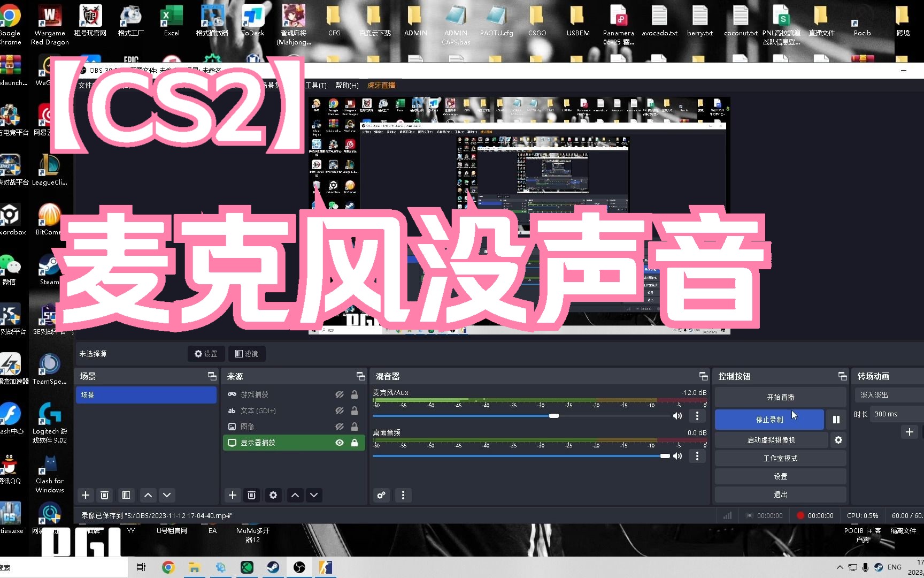Move scene up arrow
This screenshot has width=924, height=578.
click(148, 495)
